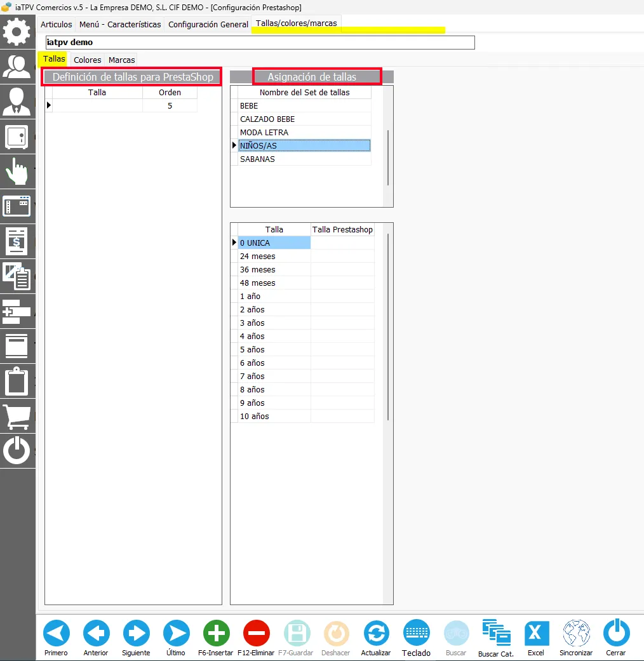Image resolution: width=644 pixels, height=661 pixels.
Task: Select the 10 años size row
Action: click(274, 416)
